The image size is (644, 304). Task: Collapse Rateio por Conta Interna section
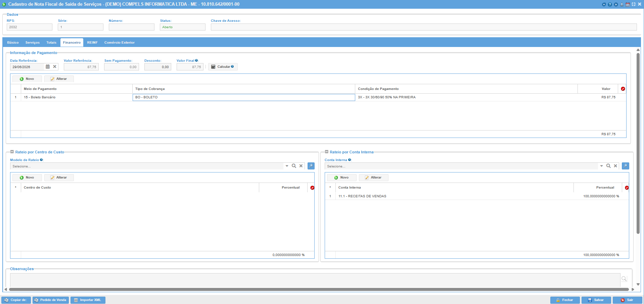[327, 152]
